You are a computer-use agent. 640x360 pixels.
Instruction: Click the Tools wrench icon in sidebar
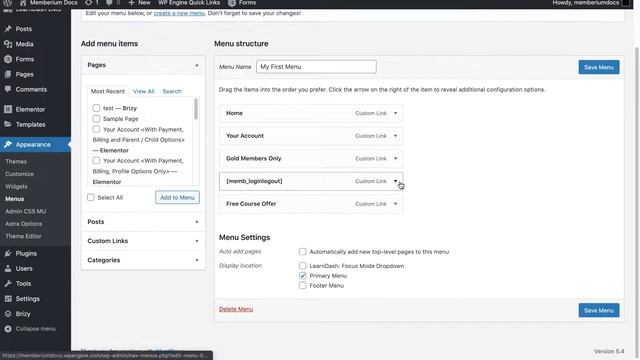click(8, 284)
